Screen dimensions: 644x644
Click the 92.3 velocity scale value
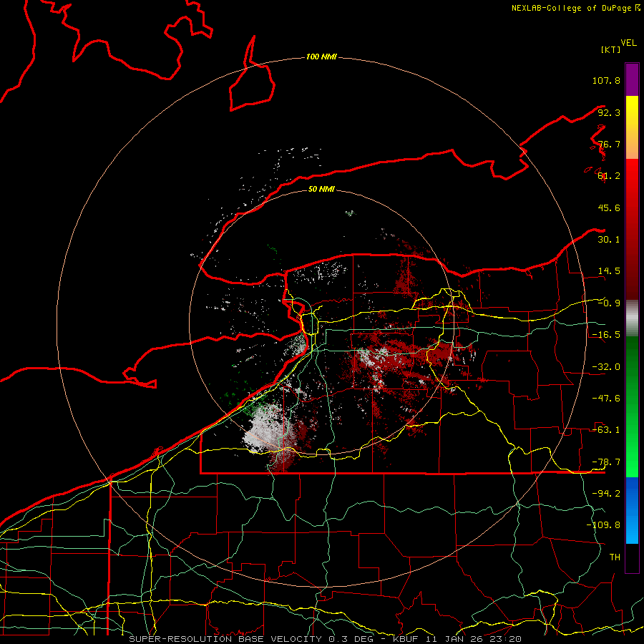point(609,112)
